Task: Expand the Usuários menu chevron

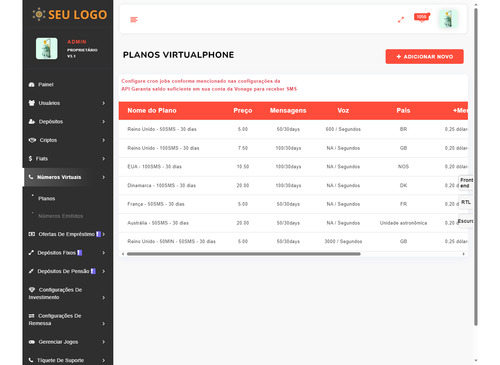Action: point(104,103)
